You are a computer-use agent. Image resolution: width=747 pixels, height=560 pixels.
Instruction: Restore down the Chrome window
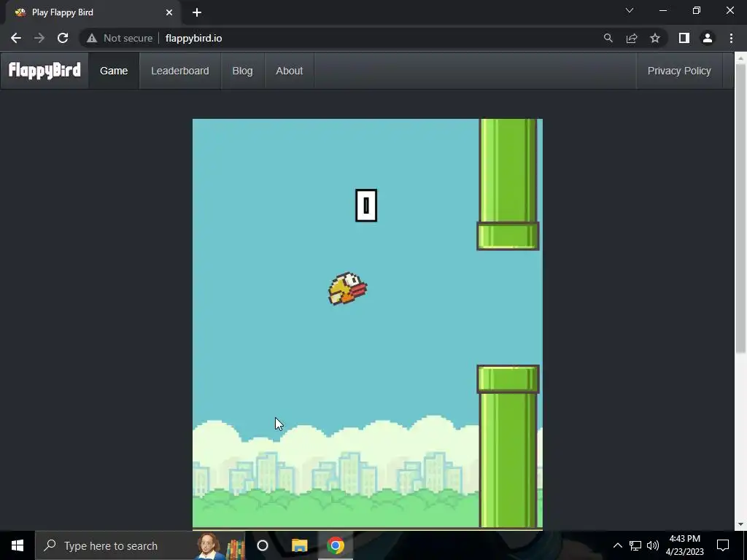click(697, 10)
